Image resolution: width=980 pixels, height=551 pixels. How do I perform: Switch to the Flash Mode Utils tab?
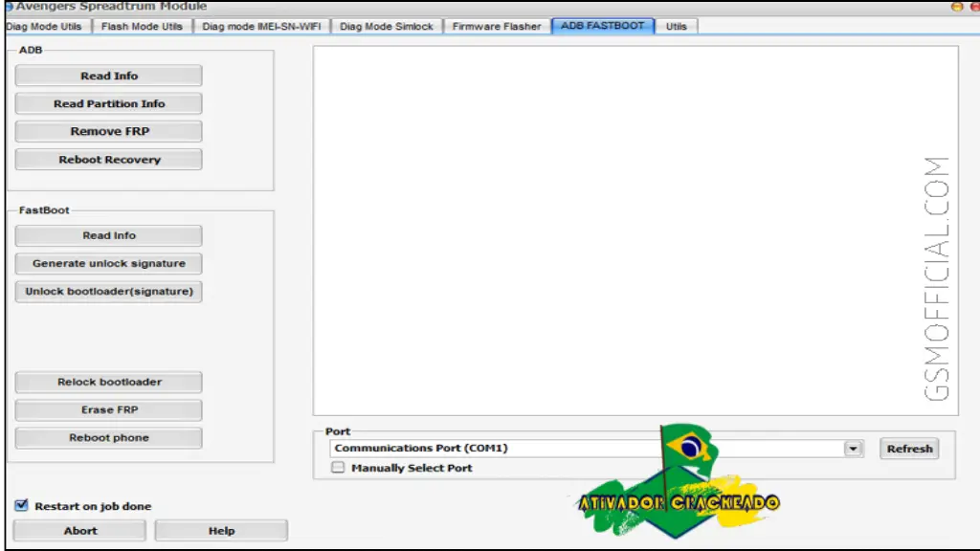coord(142,26)
